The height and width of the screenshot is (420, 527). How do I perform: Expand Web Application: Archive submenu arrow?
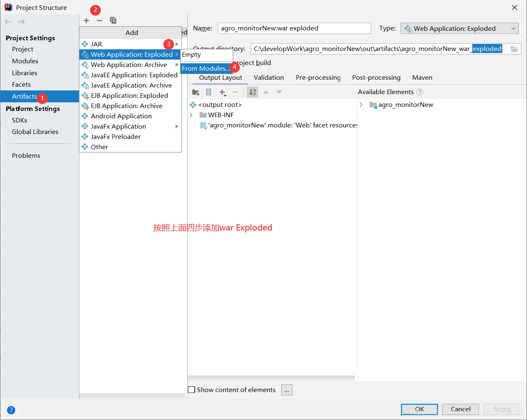click(x=177, y=65)
